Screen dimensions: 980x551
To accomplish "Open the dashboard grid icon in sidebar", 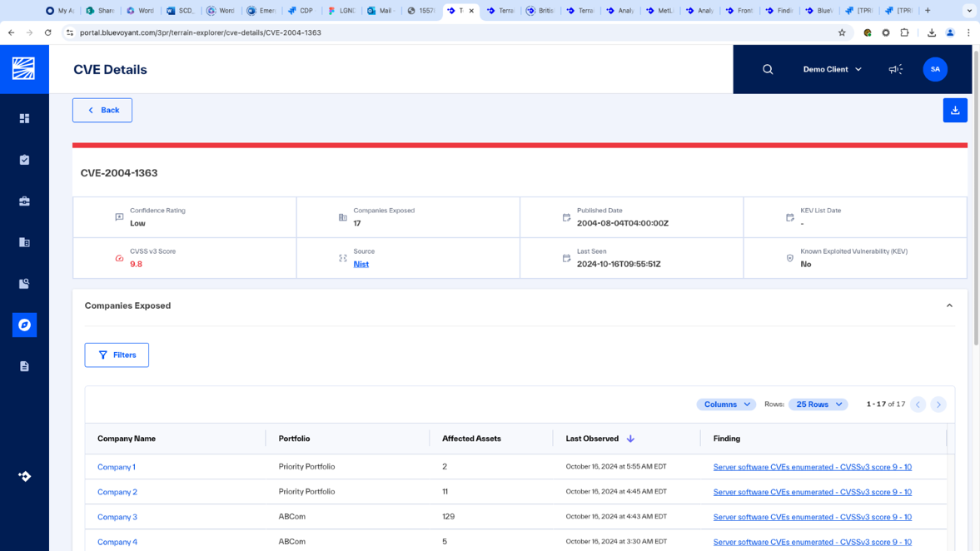I will (x=24, y=118).
